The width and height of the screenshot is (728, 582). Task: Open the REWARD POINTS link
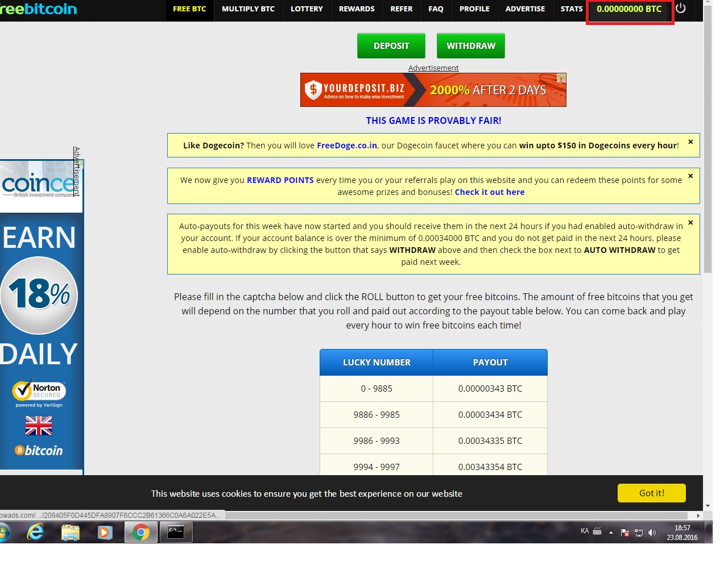click(x=280, y=180)
